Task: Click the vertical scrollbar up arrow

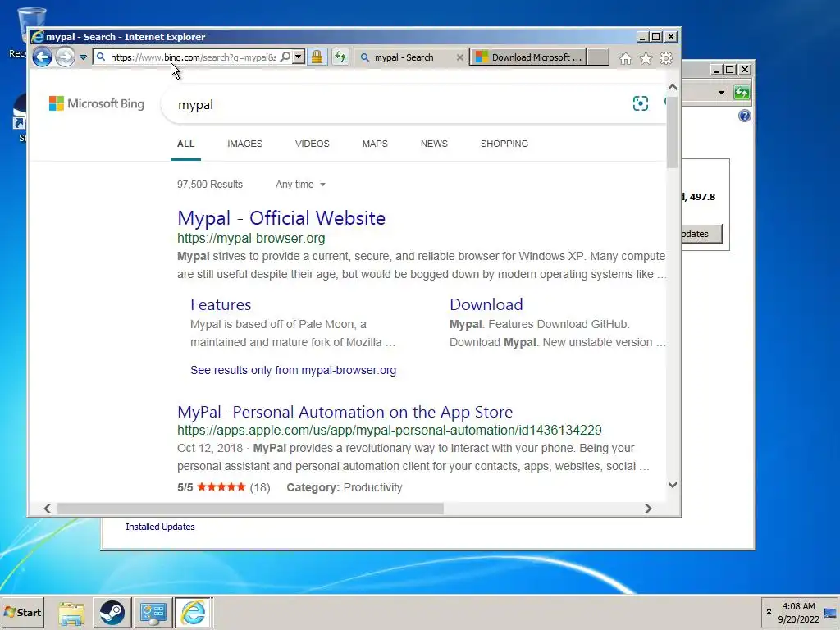Action: [673, 87]
